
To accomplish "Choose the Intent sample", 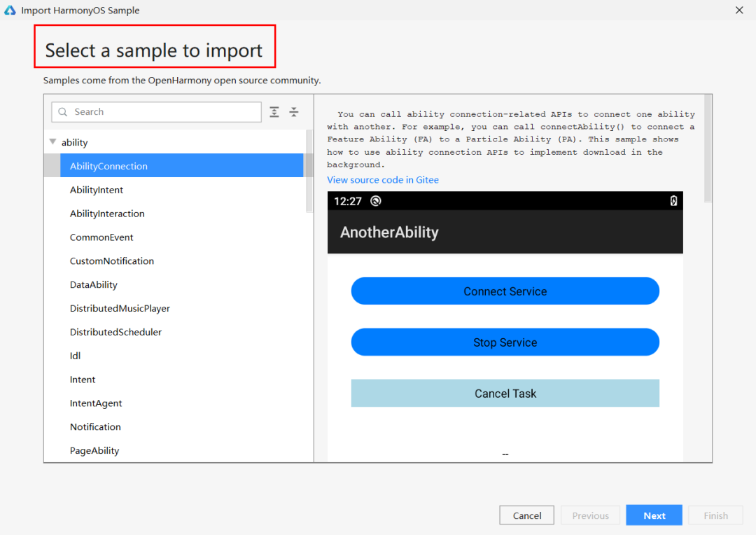I will (83, 379).
